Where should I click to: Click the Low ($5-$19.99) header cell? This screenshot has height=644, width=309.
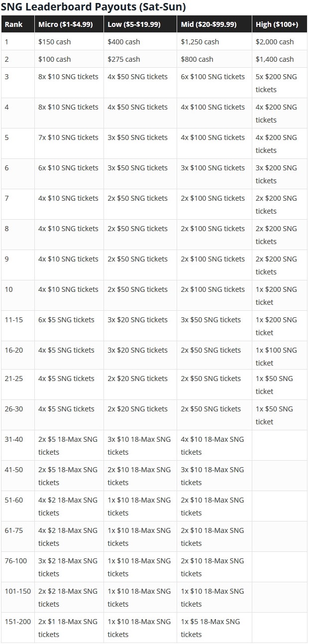(140, 24)
